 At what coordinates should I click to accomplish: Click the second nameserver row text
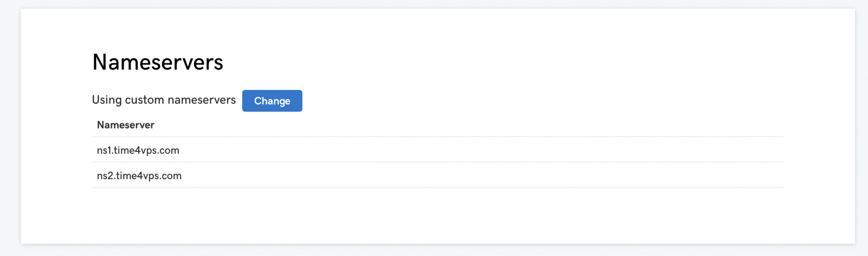click(139, 175)
